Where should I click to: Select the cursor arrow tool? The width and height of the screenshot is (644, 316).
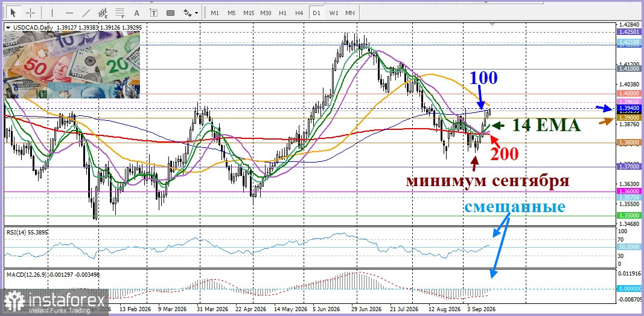[13, 13]
